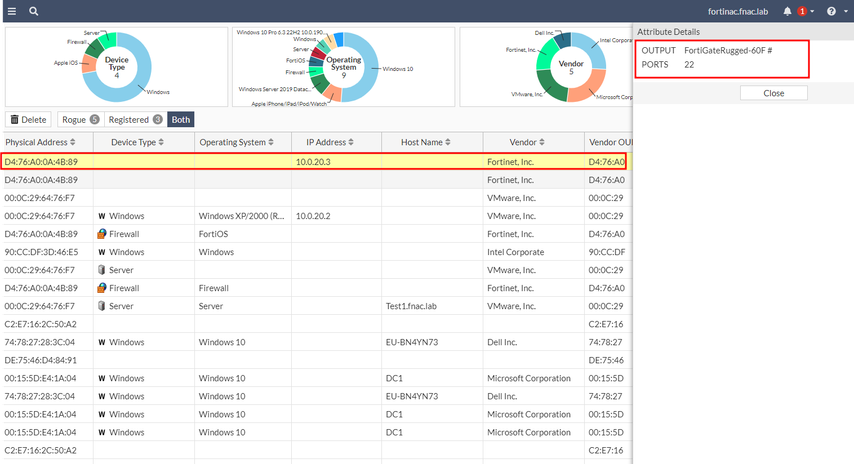Show only Registered devices
Screen dimensions: 854x464
pos(135,119)
